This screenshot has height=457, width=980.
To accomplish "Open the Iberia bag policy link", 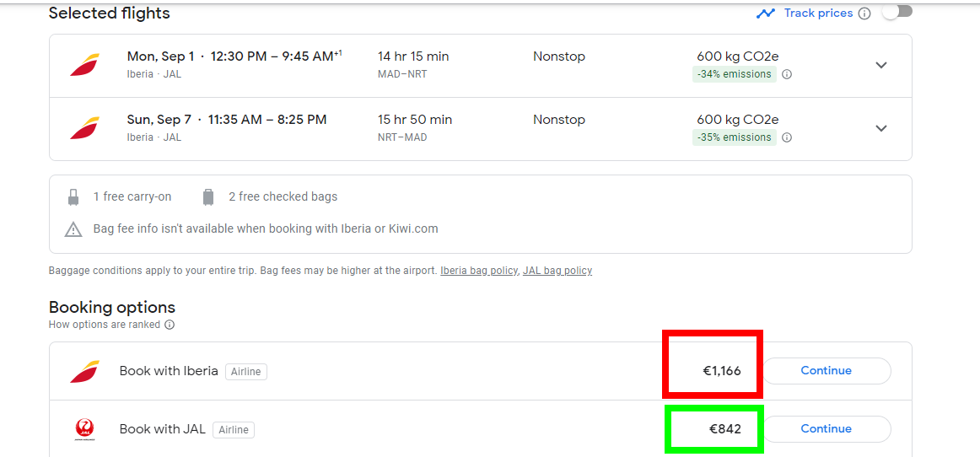I will (479, 271).
